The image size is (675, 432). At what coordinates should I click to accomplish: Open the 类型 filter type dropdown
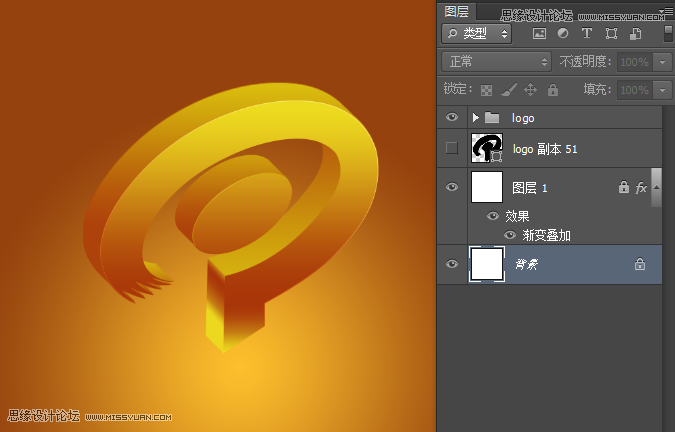[x=477, y=34]
